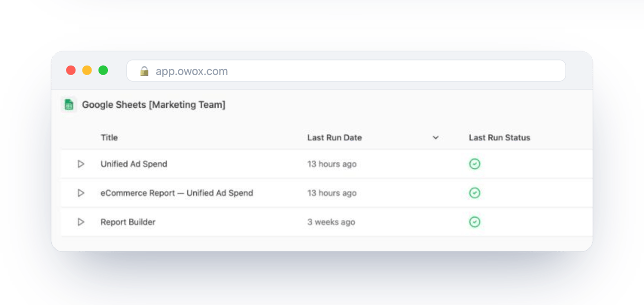Click the app.owox.com address field
The width and height of the screenshot is (644, 305).
point(346,71)
